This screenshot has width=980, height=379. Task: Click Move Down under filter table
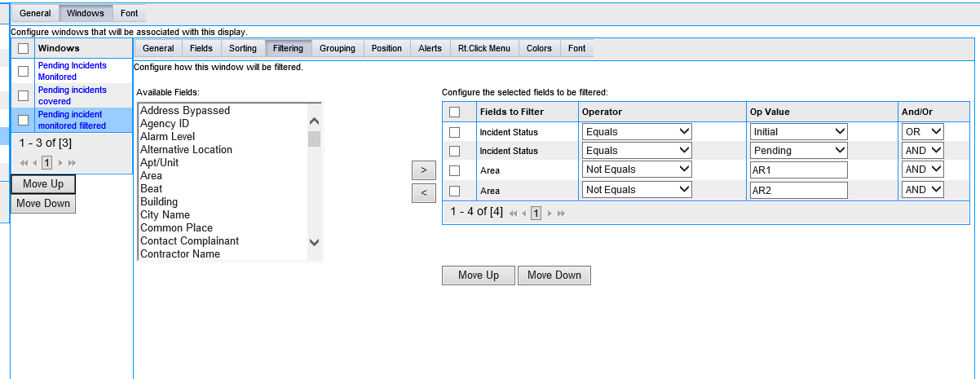(x=554, y=275)
